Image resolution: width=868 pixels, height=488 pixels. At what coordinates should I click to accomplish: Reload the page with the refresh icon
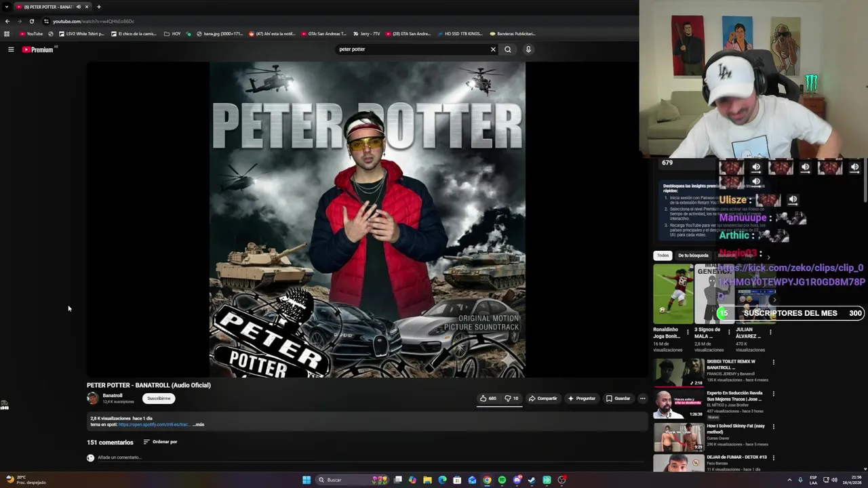(31, 21)
